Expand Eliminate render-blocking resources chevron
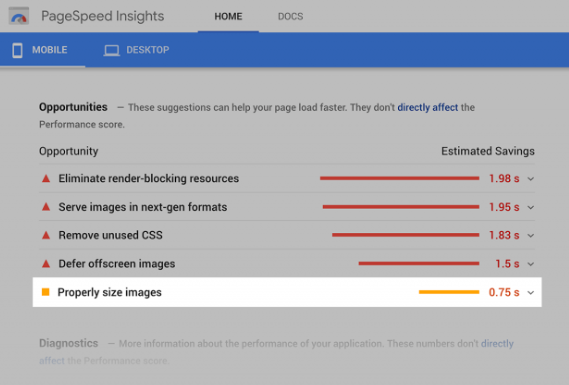 531,179
